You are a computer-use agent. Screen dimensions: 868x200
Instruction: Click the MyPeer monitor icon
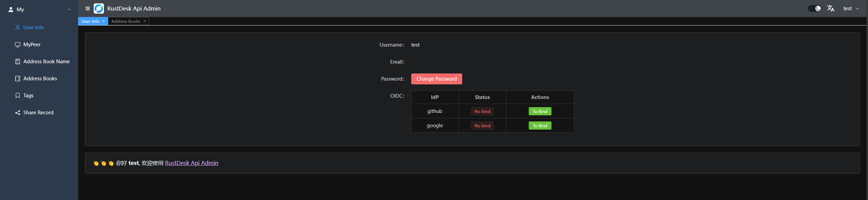[x=18, y=45]
